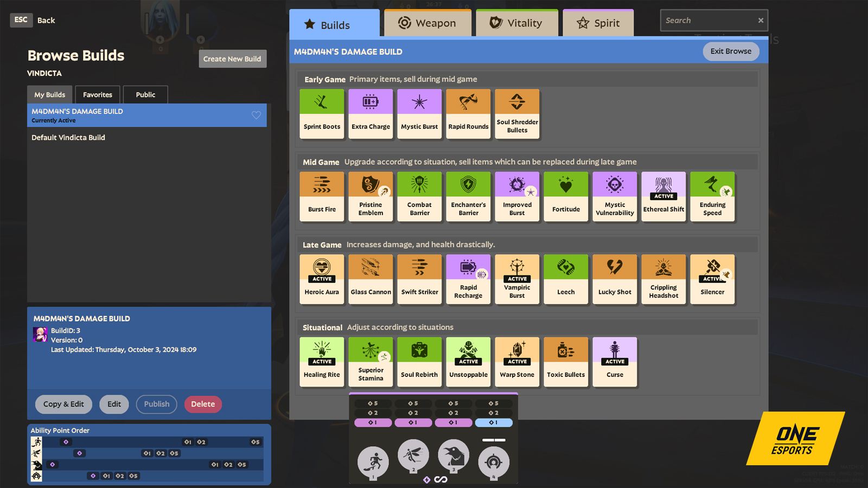Favorite M4DM4N'S Damage Build with heart
Image resolution: width=868 pixels, height=488 pixels.
coord(256,115)
